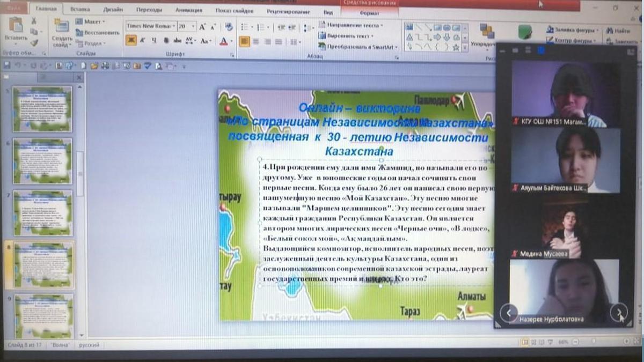Click the Восстановить reset button

coord(97,33)
